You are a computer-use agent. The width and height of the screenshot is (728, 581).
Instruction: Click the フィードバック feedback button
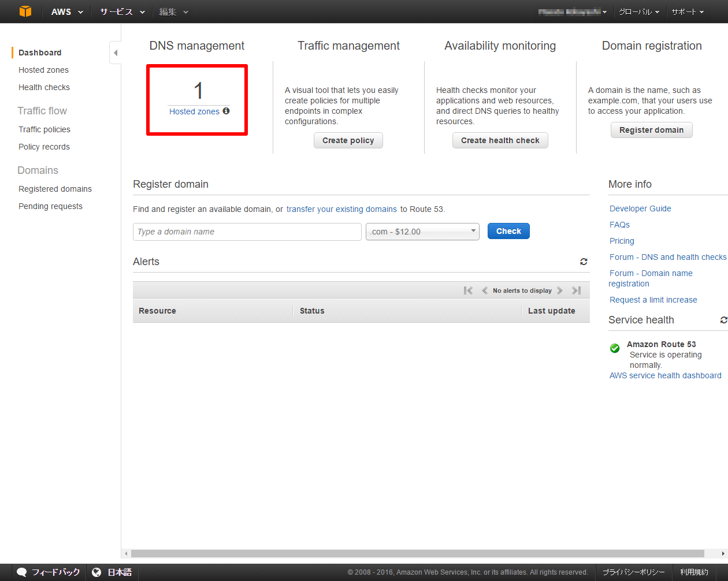click(49, 572)
